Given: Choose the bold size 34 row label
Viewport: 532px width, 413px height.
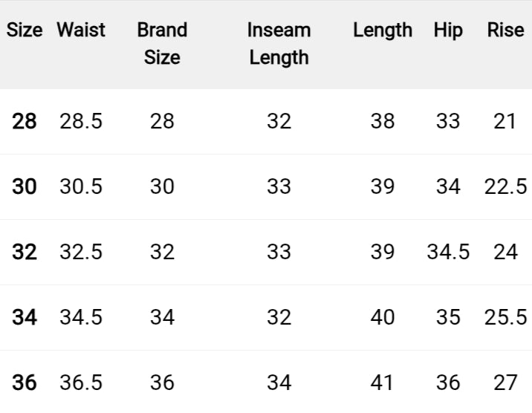Looking at the screenshot, I should (25, 318).
